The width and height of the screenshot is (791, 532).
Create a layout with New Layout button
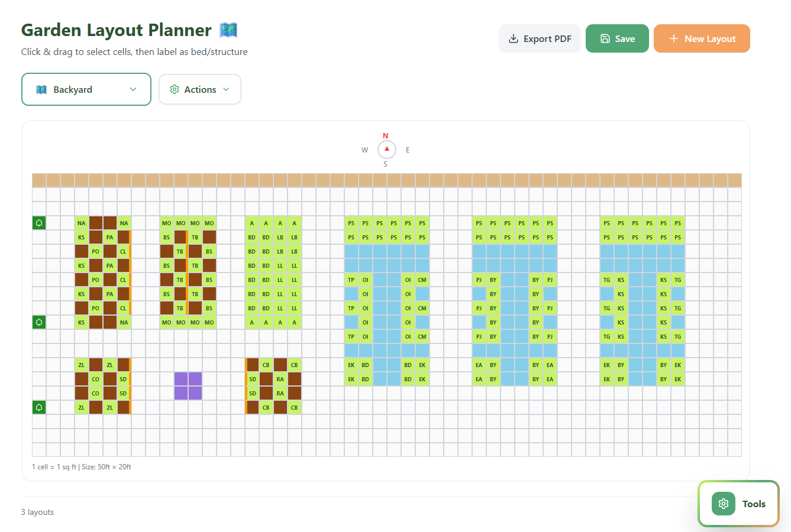[x=702, y=39]
